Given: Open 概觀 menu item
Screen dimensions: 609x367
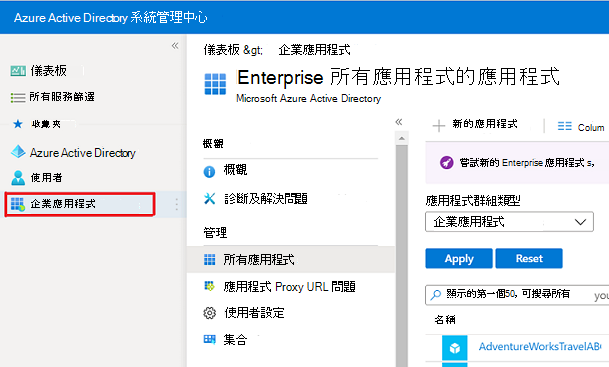Looking at the screenshot, I should (235, 170).
